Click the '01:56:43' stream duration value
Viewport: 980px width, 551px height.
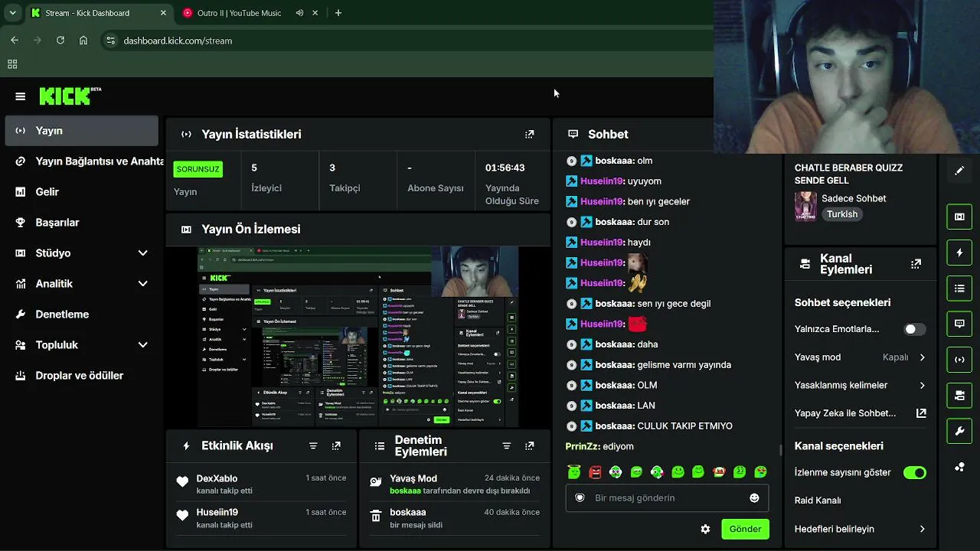(505, 168)
